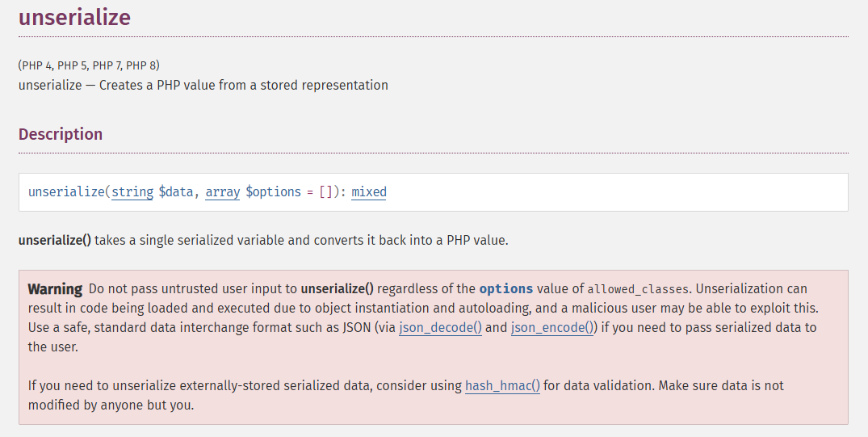Click the "unserialize" page title heading
The width and height of the screenshot is (868, 437).
(74, 17)
